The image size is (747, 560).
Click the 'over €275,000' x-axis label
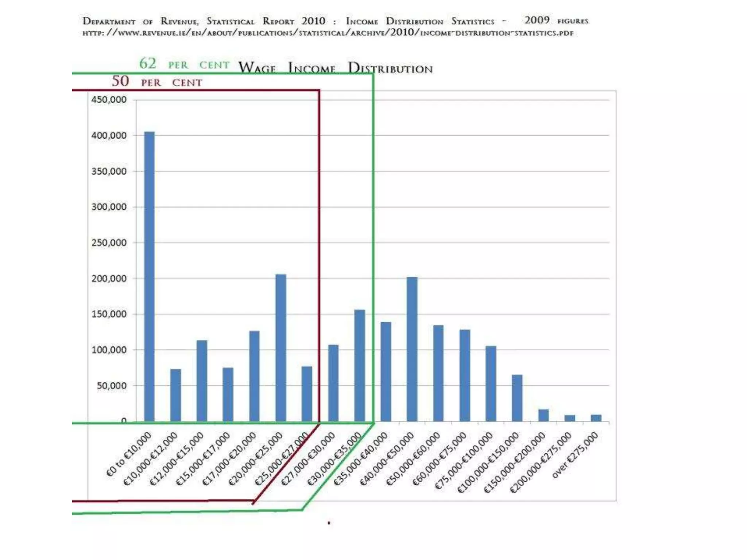coord(575,454)
